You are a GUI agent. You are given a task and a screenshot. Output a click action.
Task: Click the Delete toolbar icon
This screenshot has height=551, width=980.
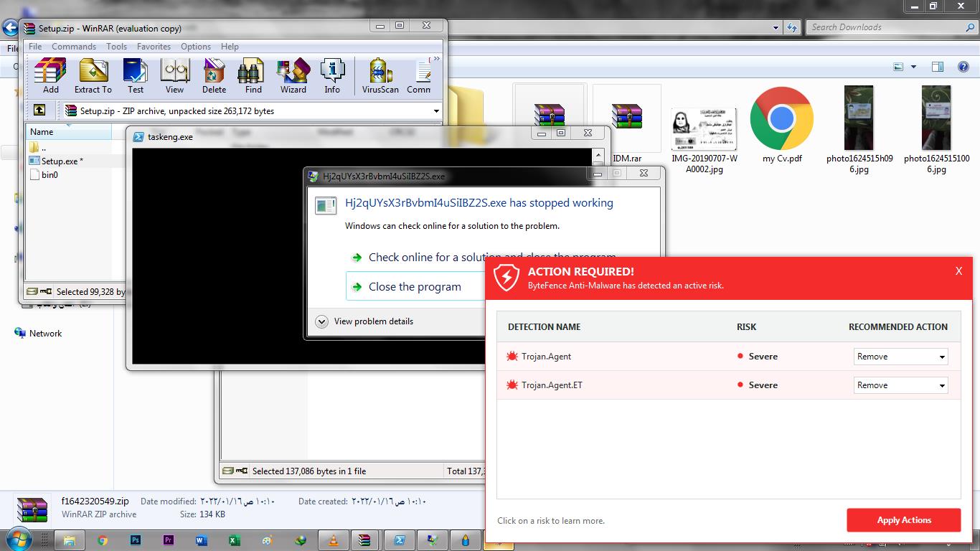214,76
